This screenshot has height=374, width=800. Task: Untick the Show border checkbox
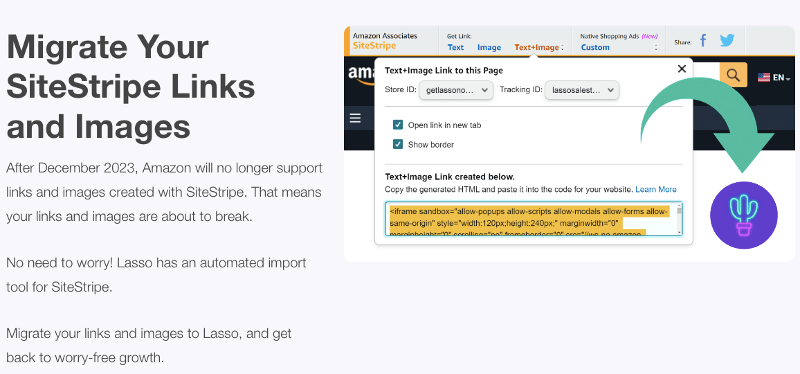[398, 144]
